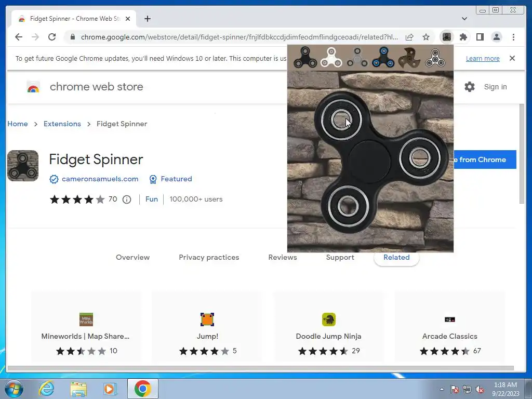Click the Chrome Web Store logo
This screenshot has height=399, width=532.
coord(33,87)
